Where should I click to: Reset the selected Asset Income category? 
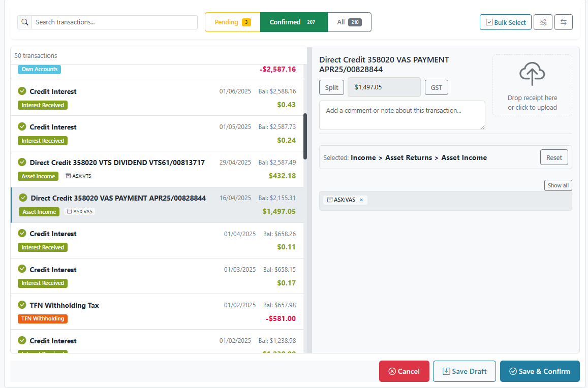(553, 157)
